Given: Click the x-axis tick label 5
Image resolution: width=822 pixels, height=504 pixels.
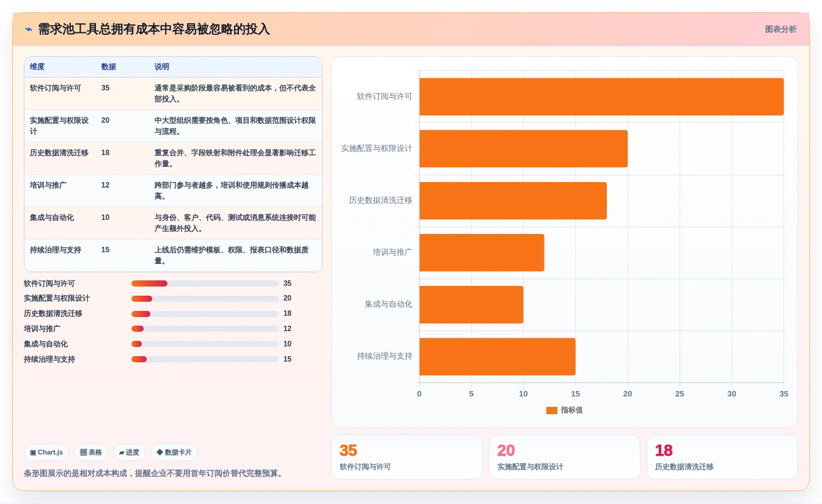Looking at the screenshot, I should [x=471, y=394].
